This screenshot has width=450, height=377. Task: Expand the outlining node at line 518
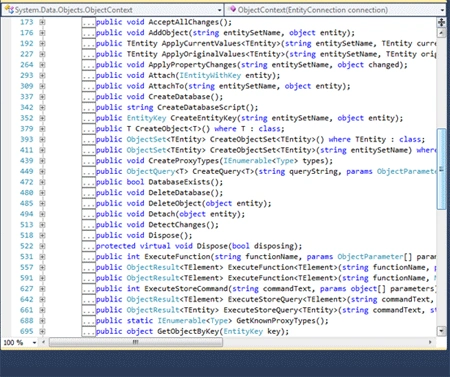pos(42,236)
